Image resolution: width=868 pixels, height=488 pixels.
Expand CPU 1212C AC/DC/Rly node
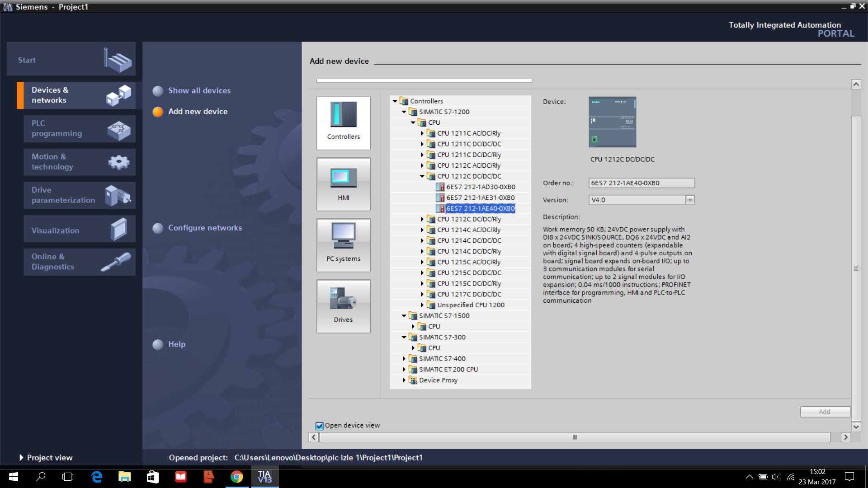pos(422,166)
